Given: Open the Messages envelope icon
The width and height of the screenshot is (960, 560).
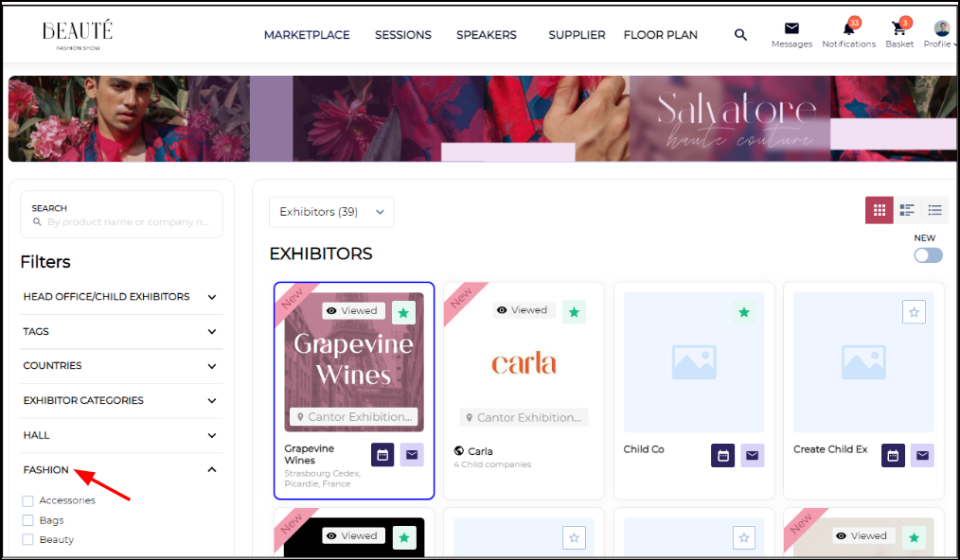Looking at the screenshot, I should (791, 28).
